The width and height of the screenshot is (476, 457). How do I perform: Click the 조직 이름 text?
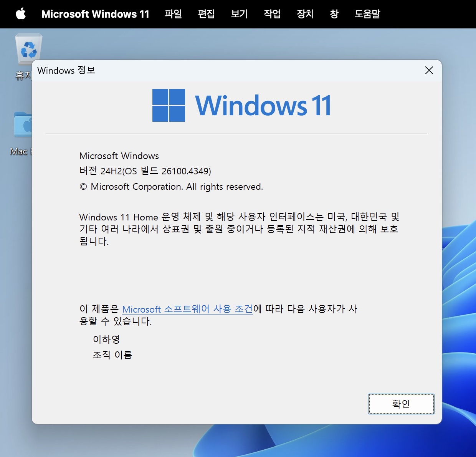[112, 355]
